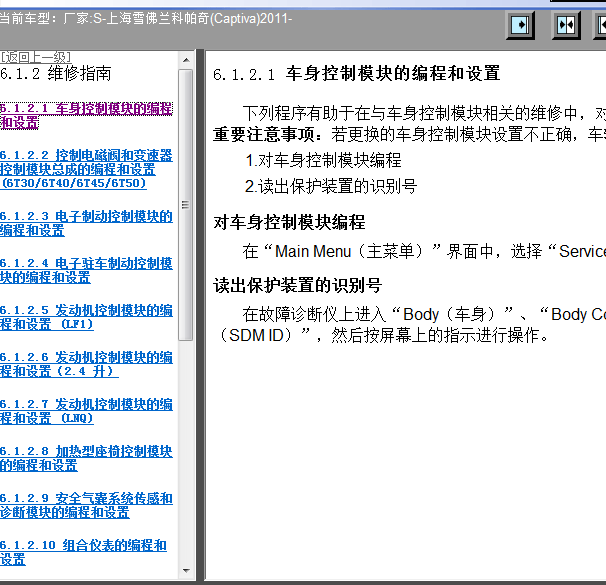Open 6.1.2.1 车身控制模块的编程和设置 link
This screenshot has width=606, height=585.
(86, 116)
